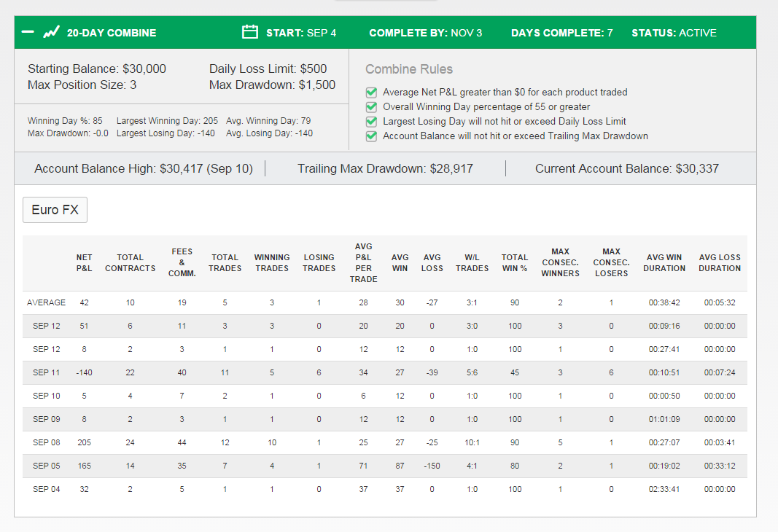Select the SEP 09 row date
This screenshot has width=778, height=532.
pyautogui.click(x=46, y=419)
